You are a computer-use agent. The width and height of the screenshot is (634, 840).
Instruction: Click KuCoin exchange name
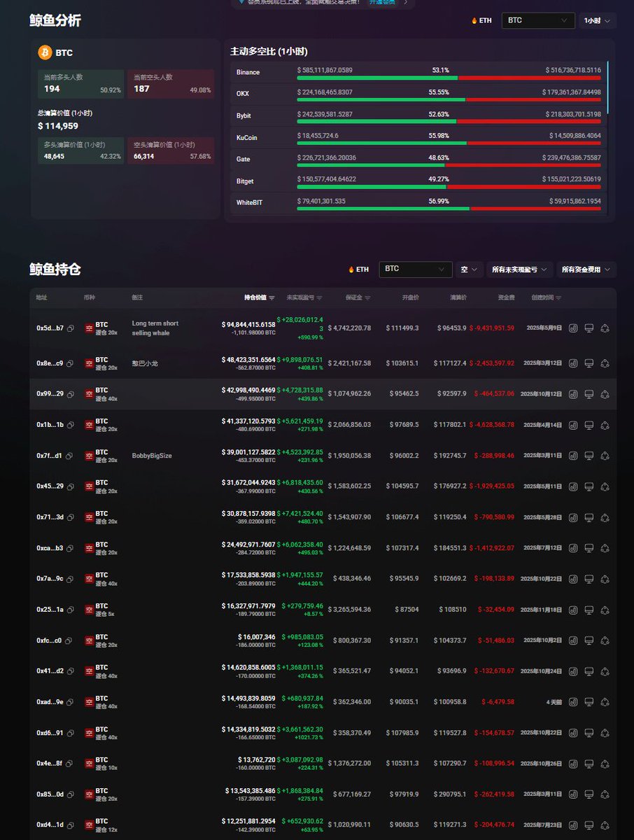click(x=246, y=138)
